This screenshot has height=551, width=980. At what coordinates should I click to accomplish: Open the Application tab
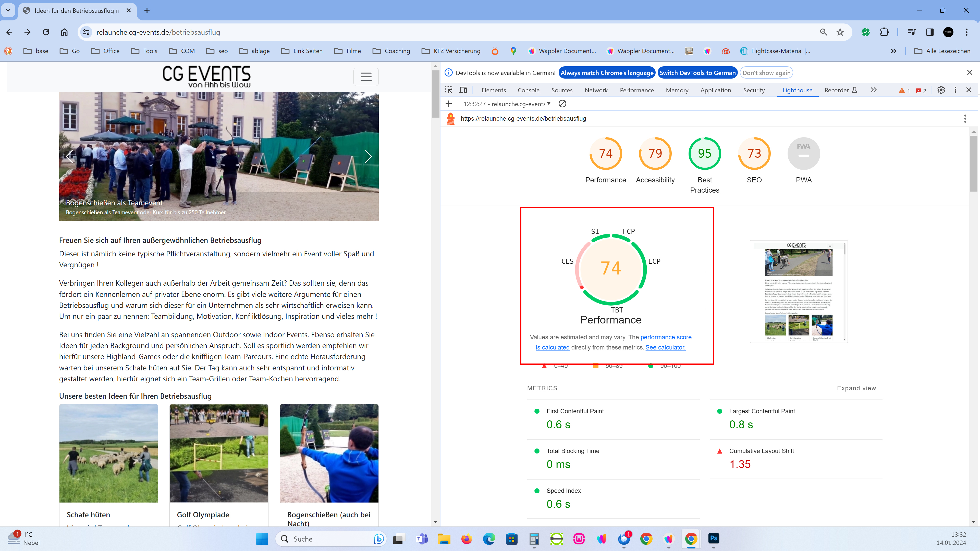tap(716, 91)
